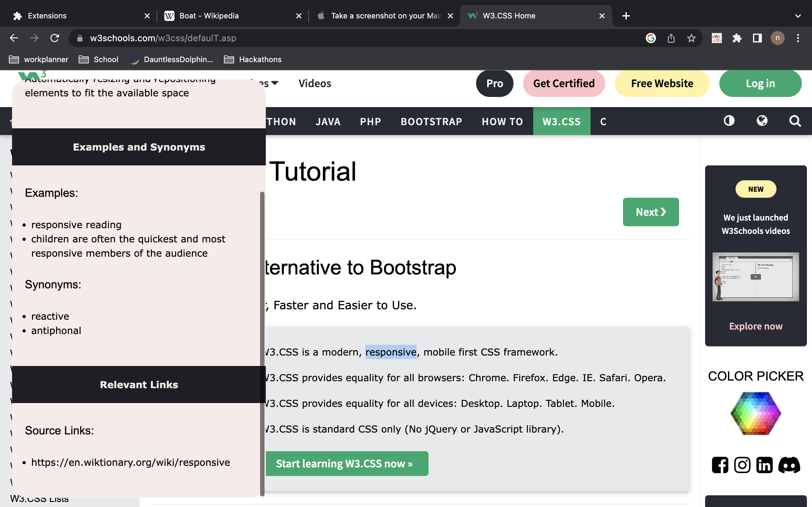Open the Instagram social icon
This screenshot has width=812, height=507.
[x=742, y=465]
